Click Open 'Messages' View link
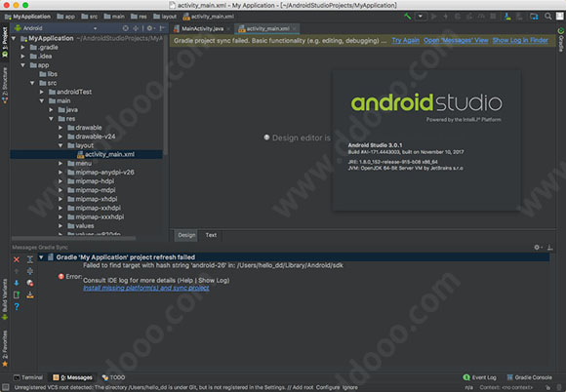The height and width of the screenshot is (392, 566). (456, 40)
